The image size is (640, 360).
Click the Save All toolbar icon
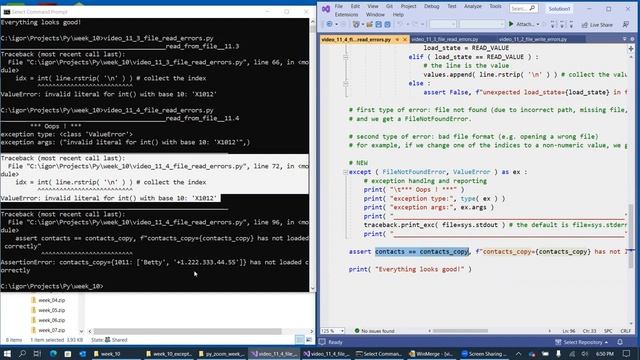[x=387, y=24]
